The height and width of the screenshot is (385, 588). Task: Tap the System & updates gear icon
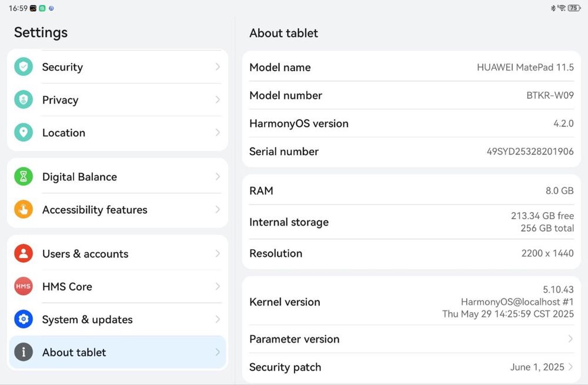[24, 319]
